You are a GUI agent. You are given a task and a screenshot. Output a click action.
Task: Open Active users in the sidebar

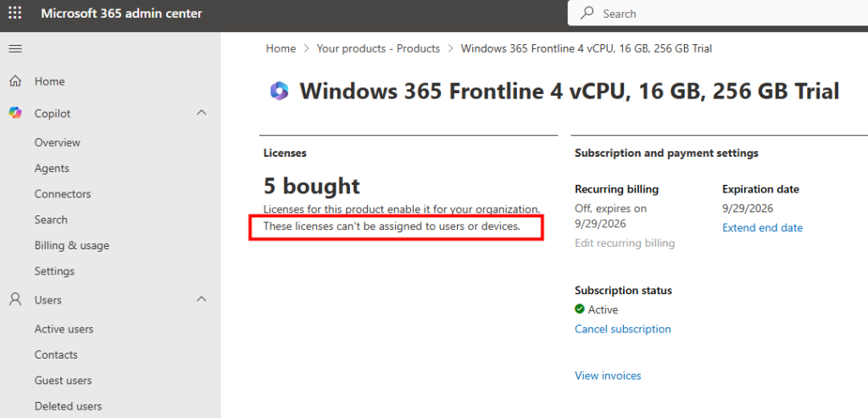pyautogui.click(x=64, y=329)
